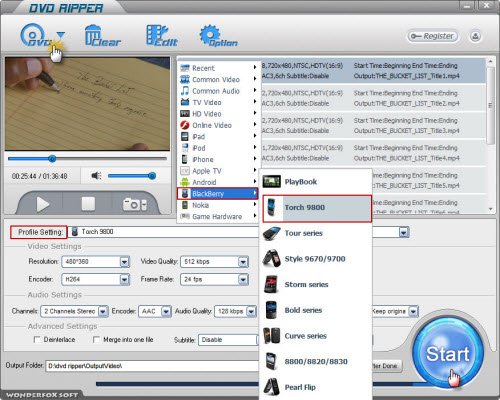Open Online Video submenu
This screenshot has width=500, height=400.
coord(219,125)
